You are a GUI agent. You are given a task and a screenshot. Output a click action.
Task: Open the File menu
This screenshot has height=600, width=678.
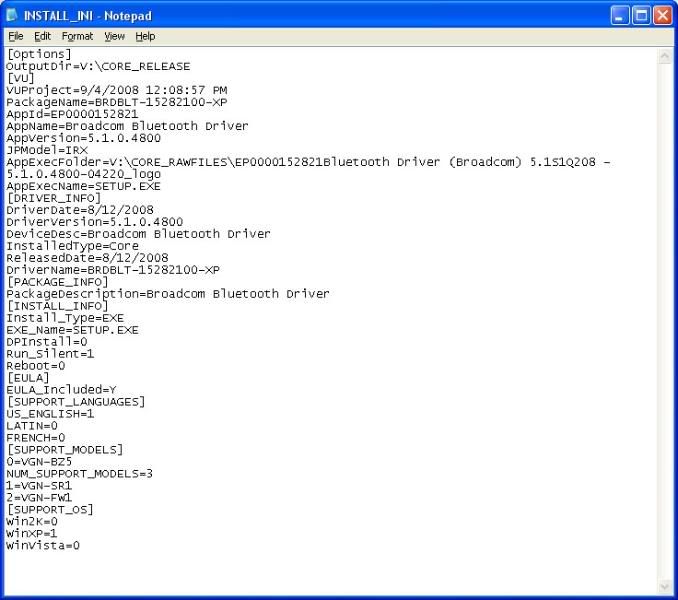click(16, 36)
